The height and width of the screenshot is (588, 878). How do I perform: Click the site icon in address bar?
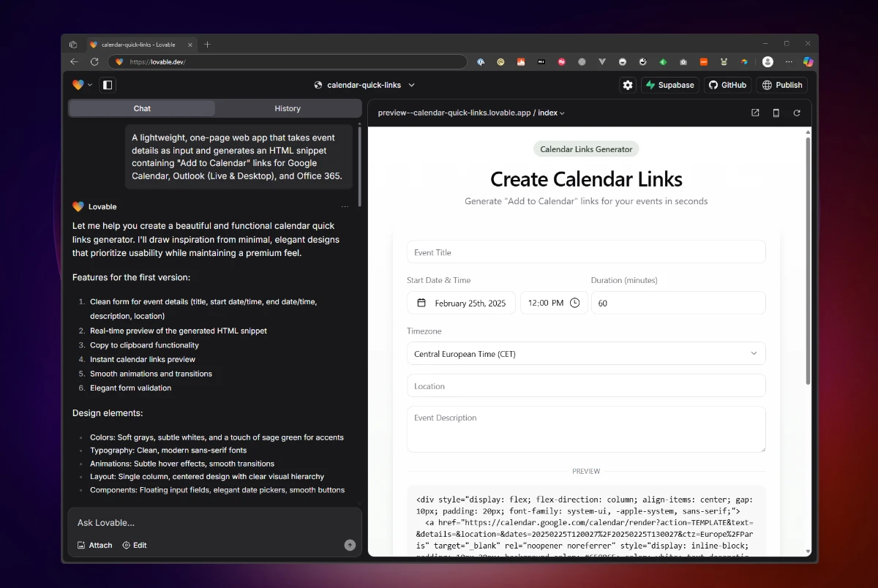point(119,62)
